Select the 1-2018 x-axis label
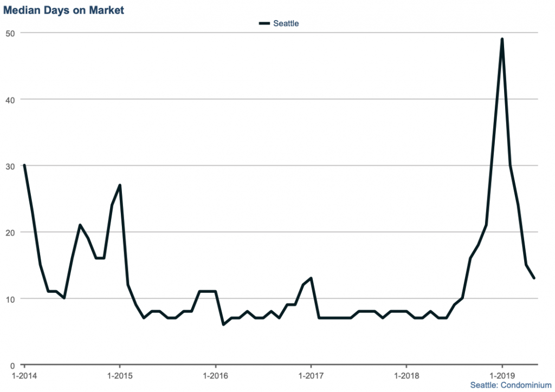 [406, 375]
